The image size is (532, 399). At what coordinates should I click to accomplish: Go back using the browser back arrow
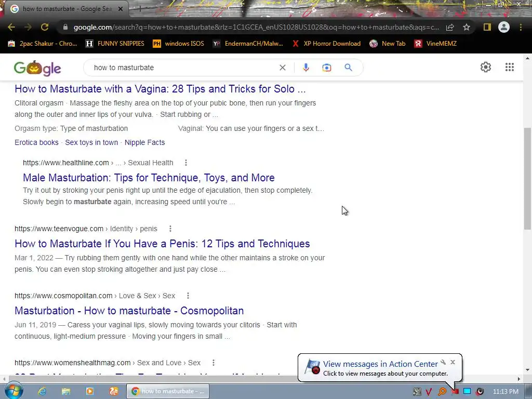click(x=11, y=27)
